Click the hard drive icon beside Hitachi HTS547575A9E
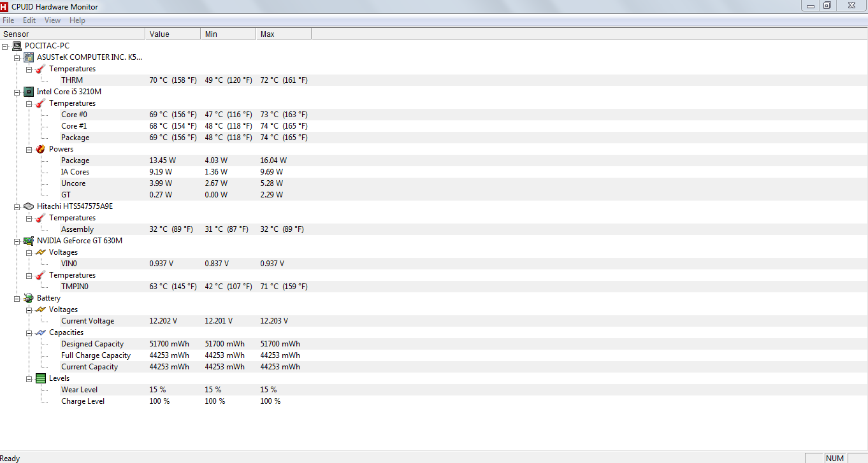Screen dimensions: 868x463 tap(29, 206)
